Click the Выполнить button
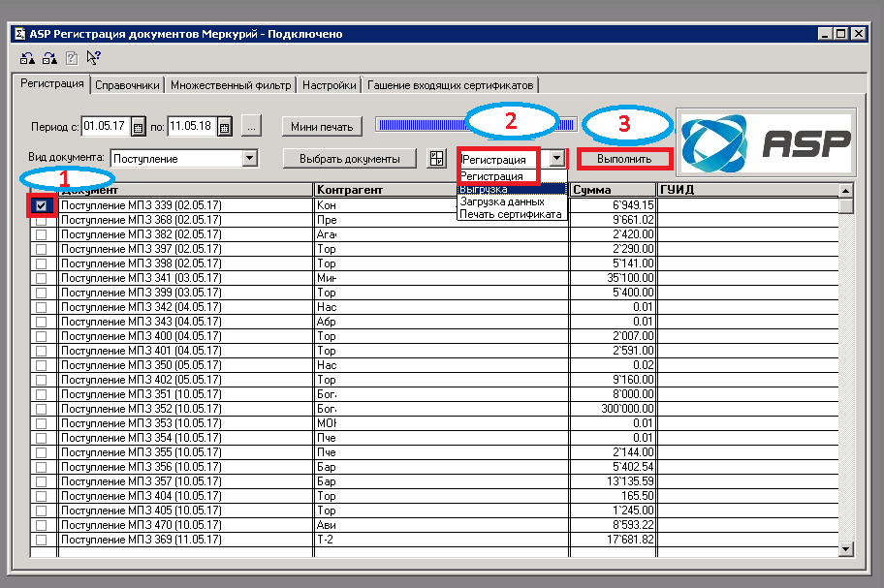The width and height of the screenshot is (884, 588). coord(624,159)
